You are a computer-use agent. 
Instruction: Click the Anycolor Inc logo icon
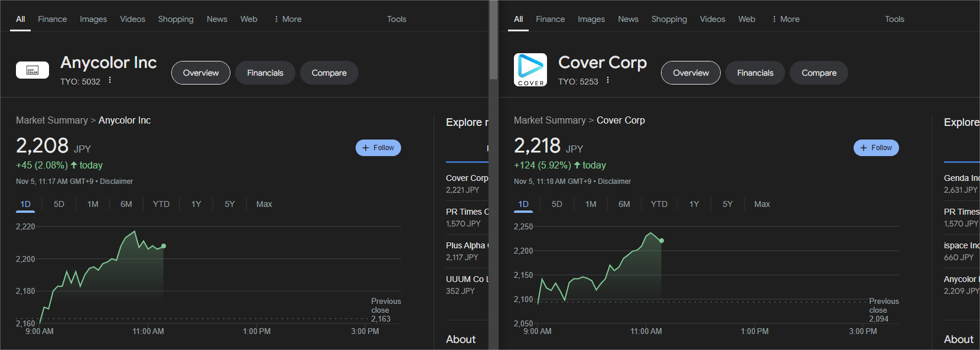(x=32, y=70)
